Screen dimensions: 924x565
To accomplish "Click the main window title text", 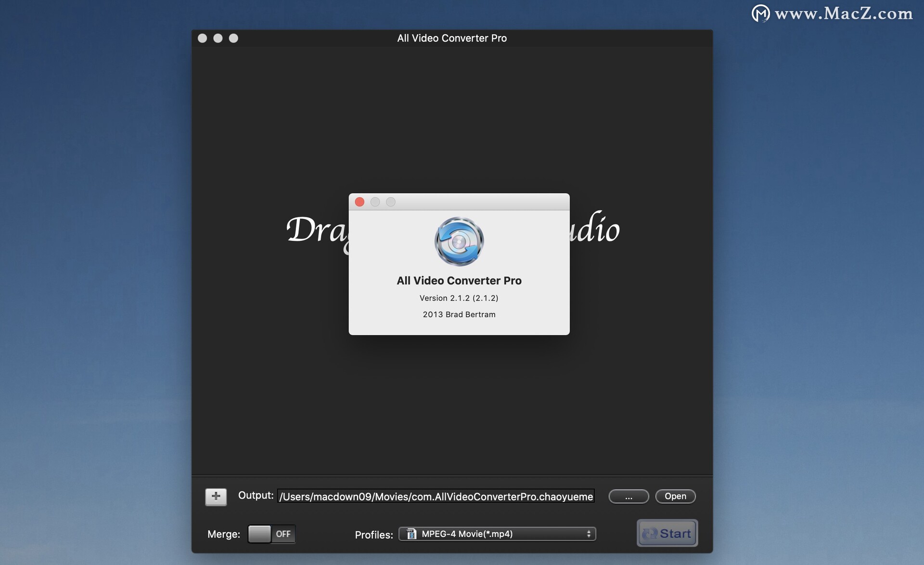I will point(452,38).
